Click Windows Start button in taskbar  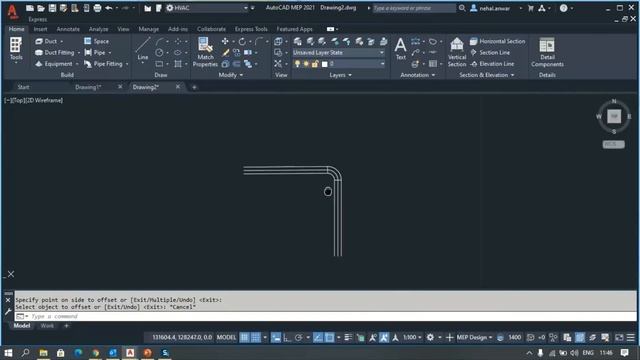click(x=8, y=352)
